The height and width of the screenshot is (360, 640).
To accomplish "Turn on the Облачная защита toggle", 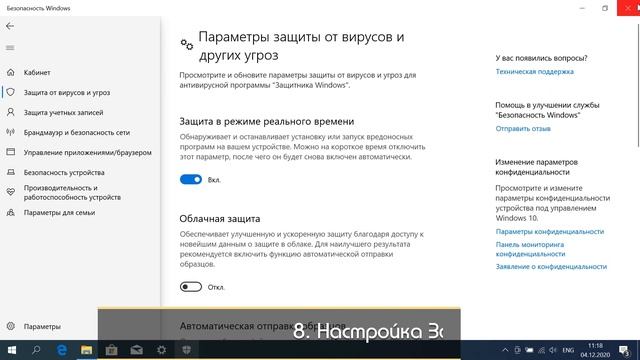I will [x=191, y=287].
